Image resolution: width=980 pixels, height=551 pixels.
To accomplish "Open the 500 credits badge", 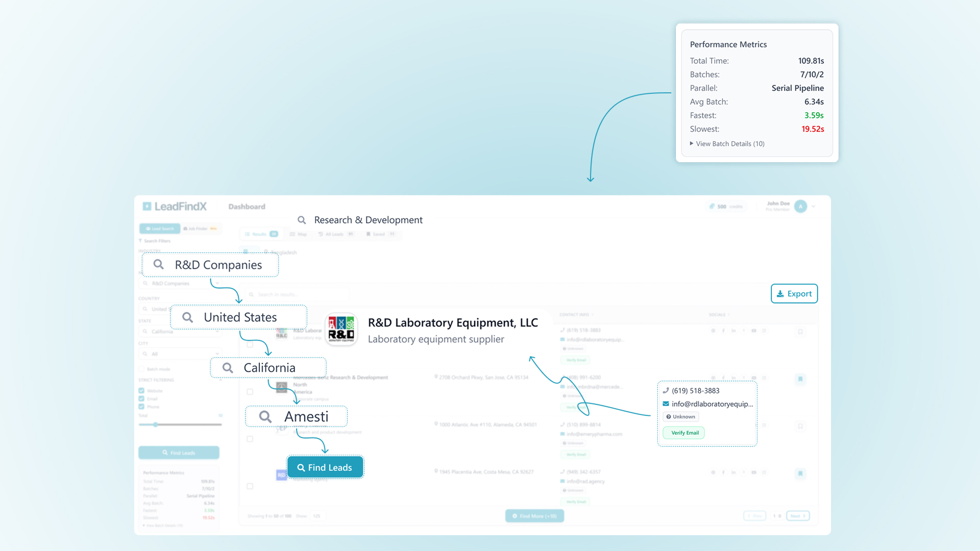I will point(726,207).
